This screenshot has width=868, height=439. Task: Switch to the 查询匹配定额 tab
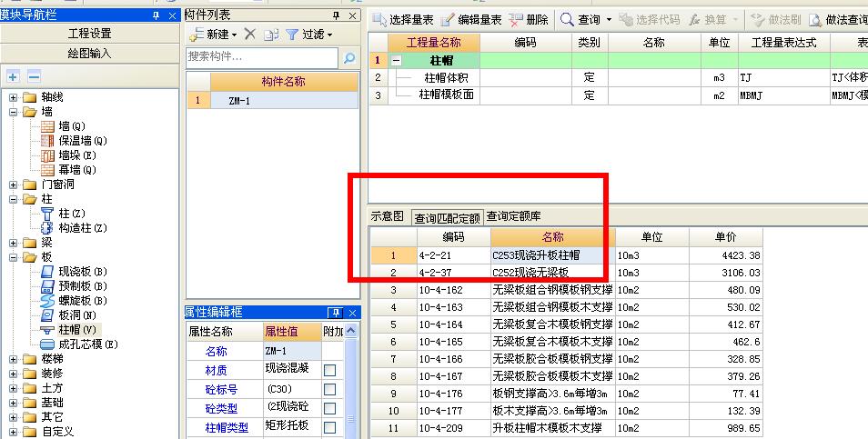[447, 218]
